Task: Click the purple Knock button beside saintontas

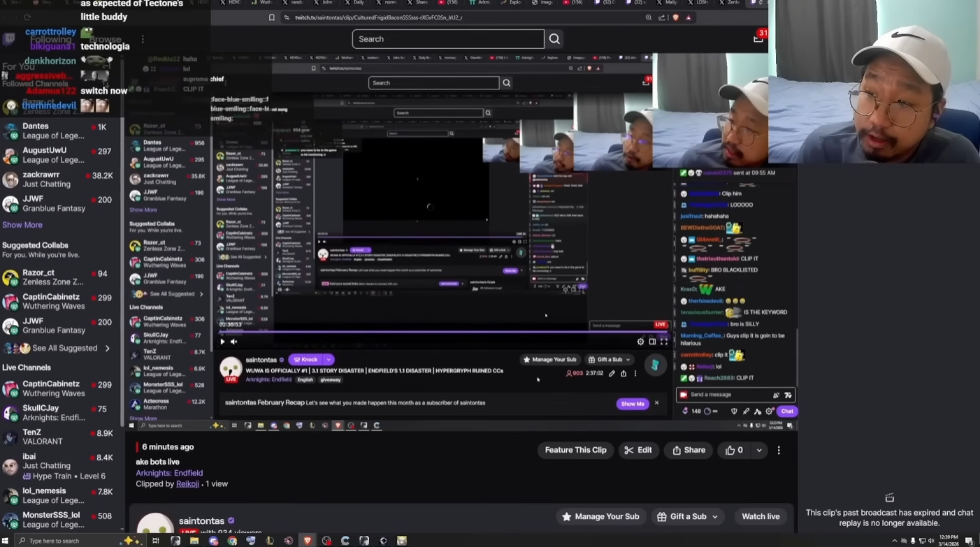Action: 306,360
